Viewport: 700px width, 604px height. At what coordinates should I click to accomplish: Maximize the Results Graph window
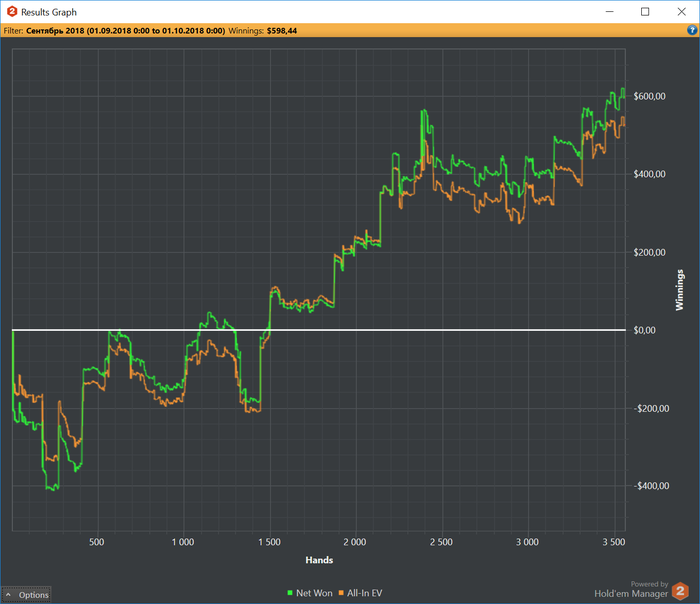645,12
